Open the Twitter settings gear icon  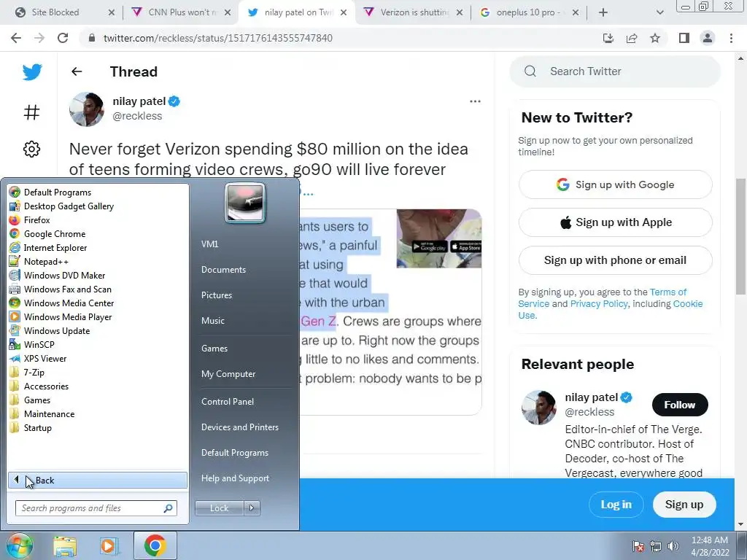(32, 149)
